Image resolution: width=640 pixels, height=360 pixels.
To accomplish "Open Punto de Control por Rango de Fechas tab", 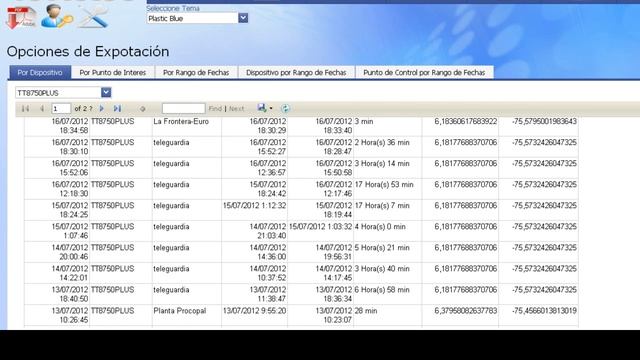I will tap(424, 72).
